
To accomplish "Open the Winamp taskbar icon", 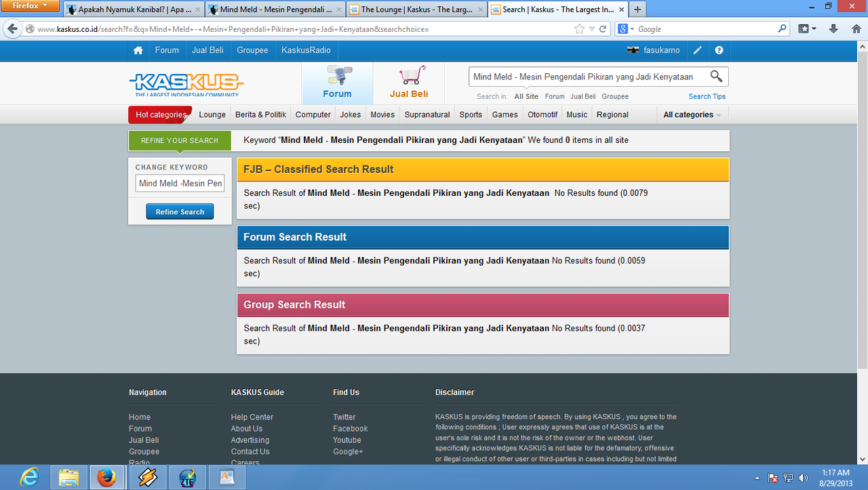I will coord(148,478).
